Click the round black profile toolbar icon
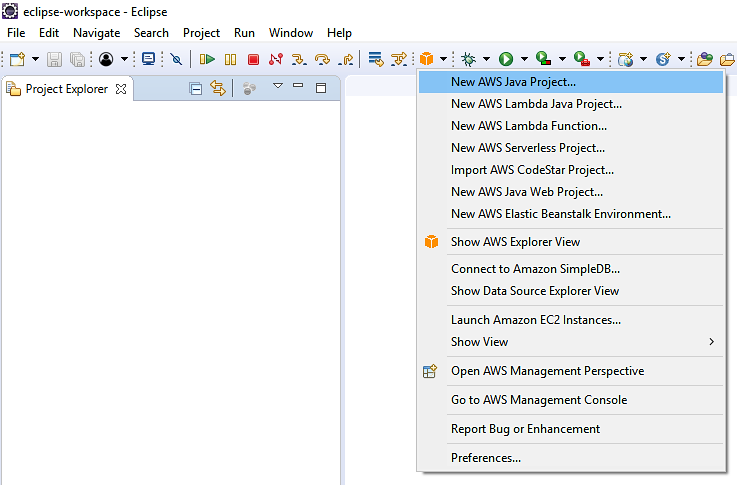The width and height of the screenshot is (737, 485). pos(106,59)
